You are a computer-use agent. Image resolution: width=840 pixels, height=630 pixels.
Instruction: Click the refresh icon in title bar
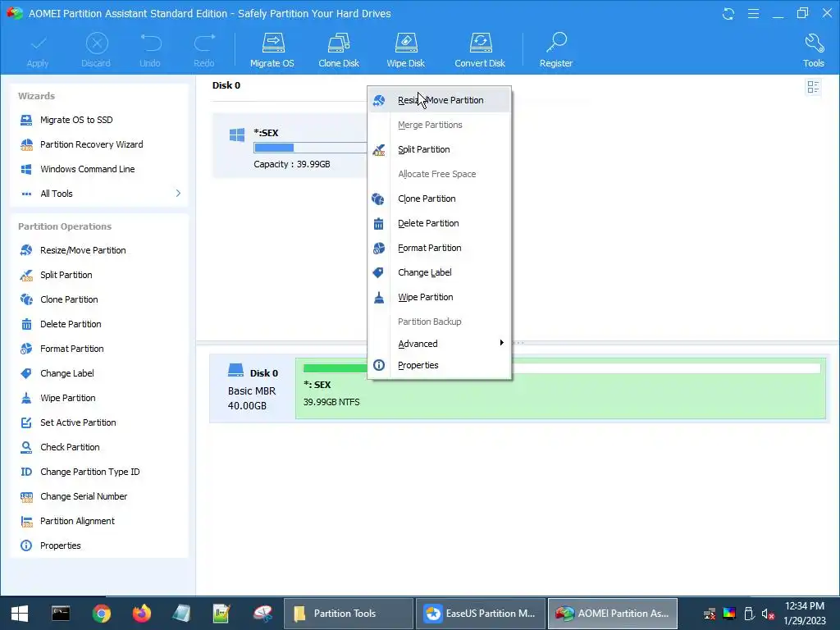click(x=728, y=13)
